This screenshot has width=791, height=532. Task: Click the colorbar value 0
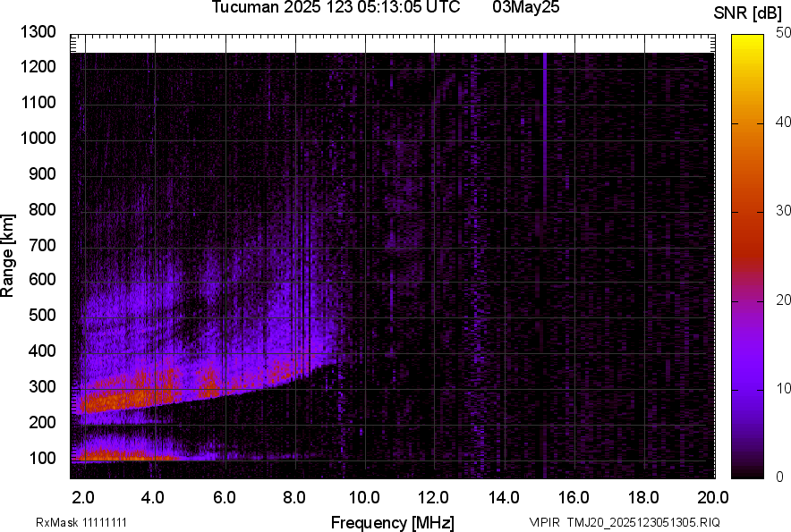(x=780, y=477)
